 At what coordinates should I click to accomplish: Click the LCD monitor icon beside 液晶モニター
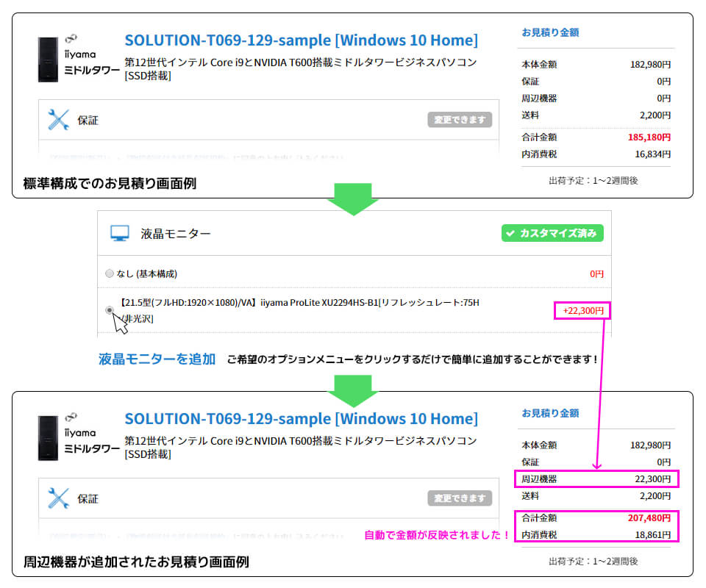click(120, 234)
